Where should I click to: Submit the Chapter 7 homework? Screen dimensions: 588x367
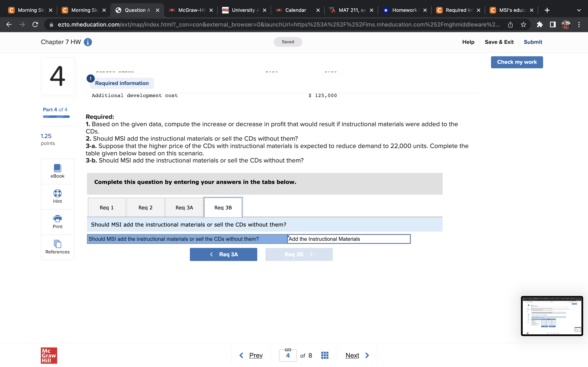tap(533, 42)
